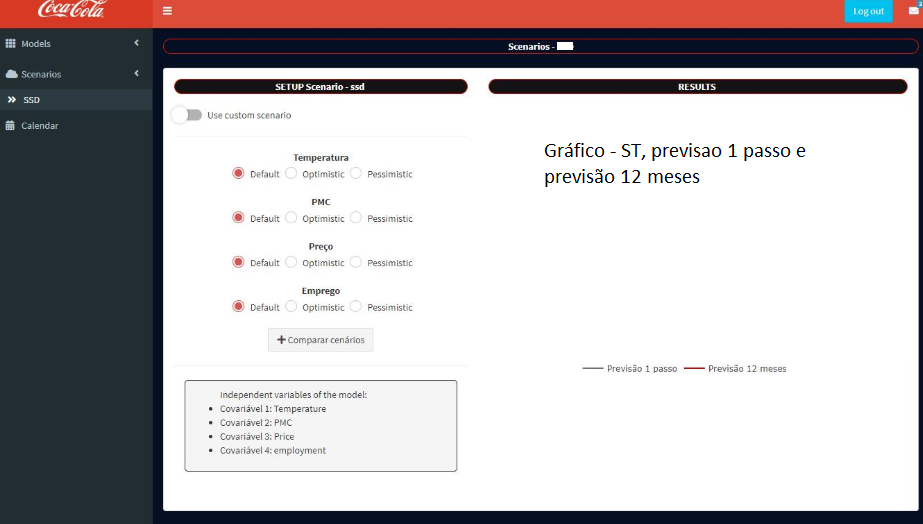Screen dimensions: 923x524
Task: Select Pessimistic for Preço
Action: click(x=356, y=262)
